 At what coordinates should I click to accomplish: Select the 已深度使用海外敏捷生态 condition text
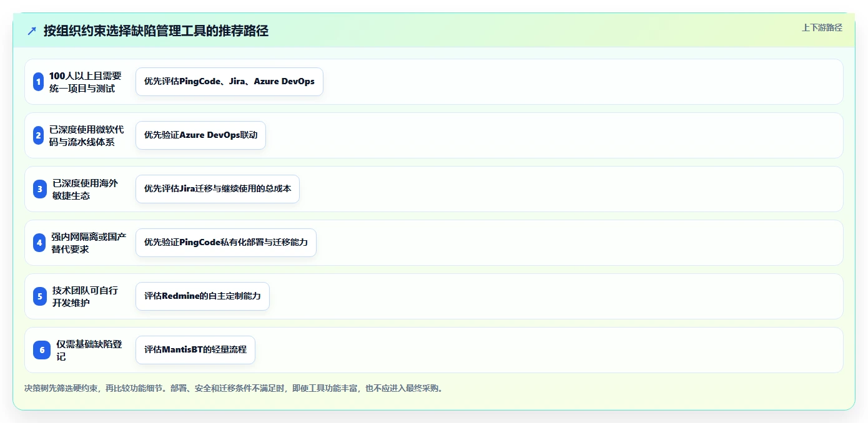click(x=85, y=189)
